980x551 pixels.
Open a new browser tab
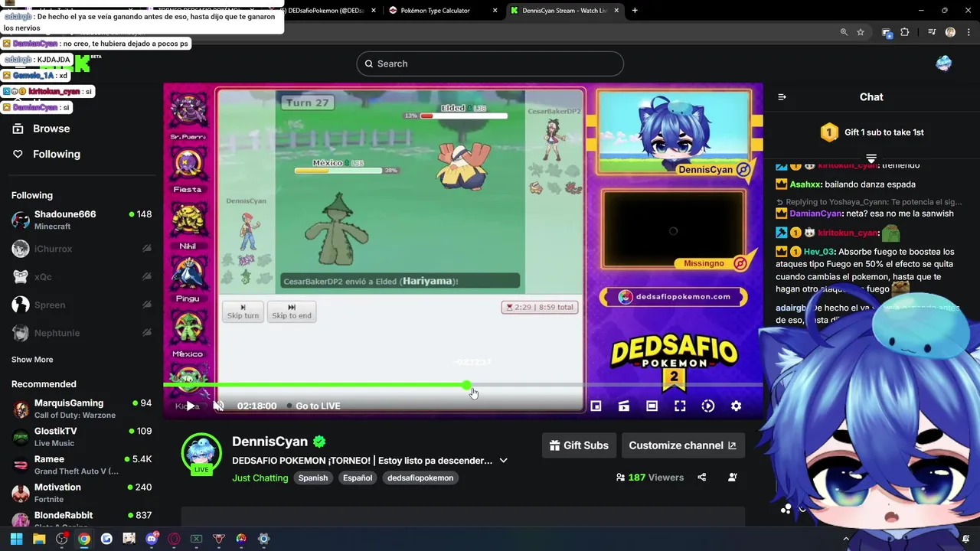click(x=635, y=11)
